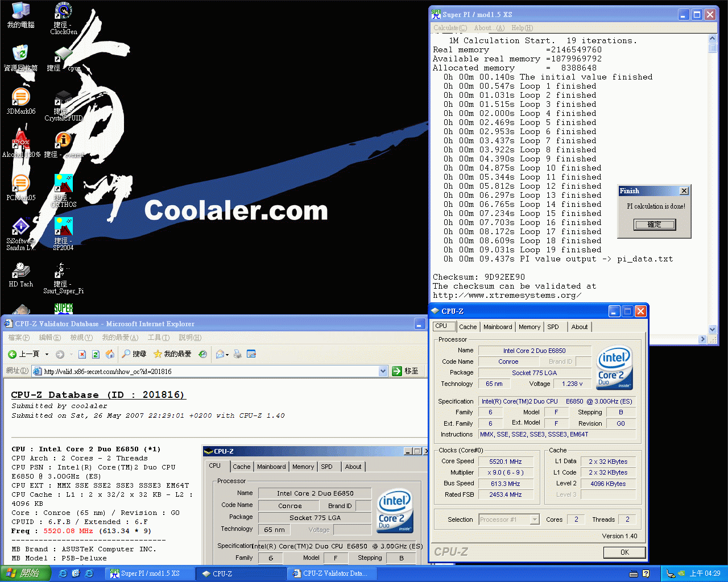
Task: Select Checksum: 9D92EE90 text in Super PI
Action: pos(479,277)
